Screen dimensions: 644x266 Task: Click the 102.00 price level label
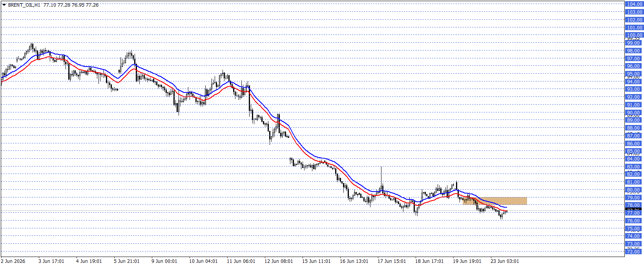[x=634, y=20]
